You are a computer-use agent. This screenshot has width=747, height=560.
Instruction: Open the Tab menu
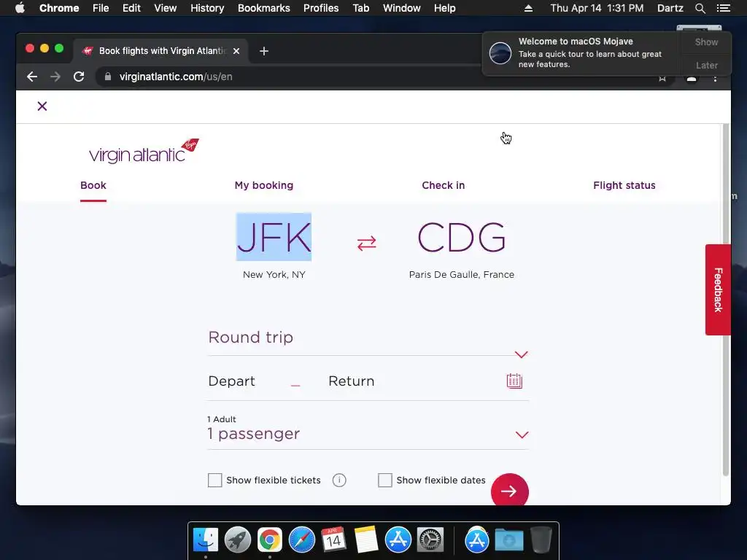(360, 8)
